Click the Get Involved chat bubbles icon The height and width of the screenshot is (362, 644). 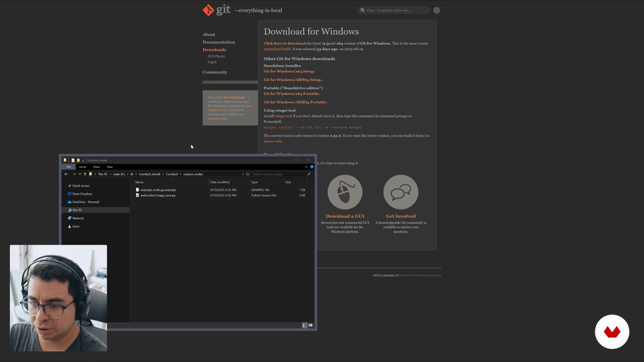click(400, 192)
